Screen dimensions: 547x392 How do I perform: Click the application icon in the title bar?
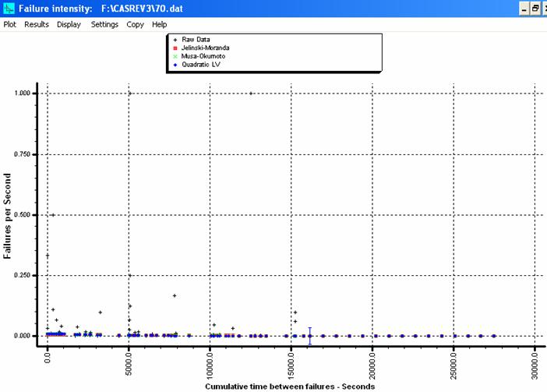point(8,8)
